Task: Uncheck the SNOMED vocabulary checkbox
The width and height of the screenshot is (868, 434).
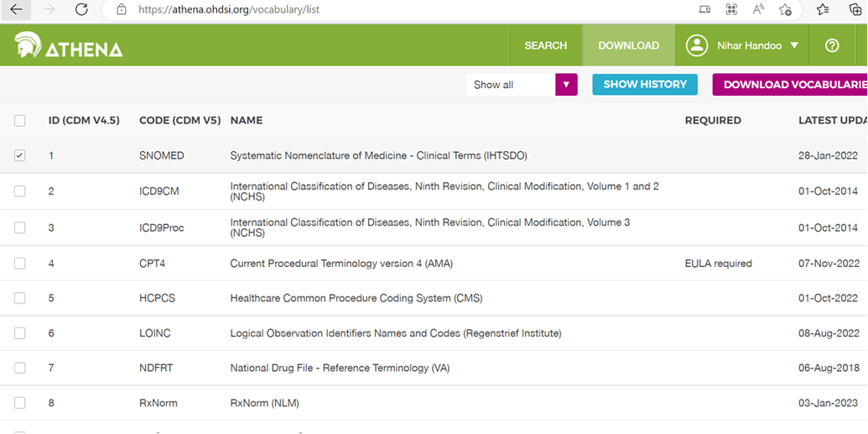Action: pyautogui.click(x=20, y=156)
